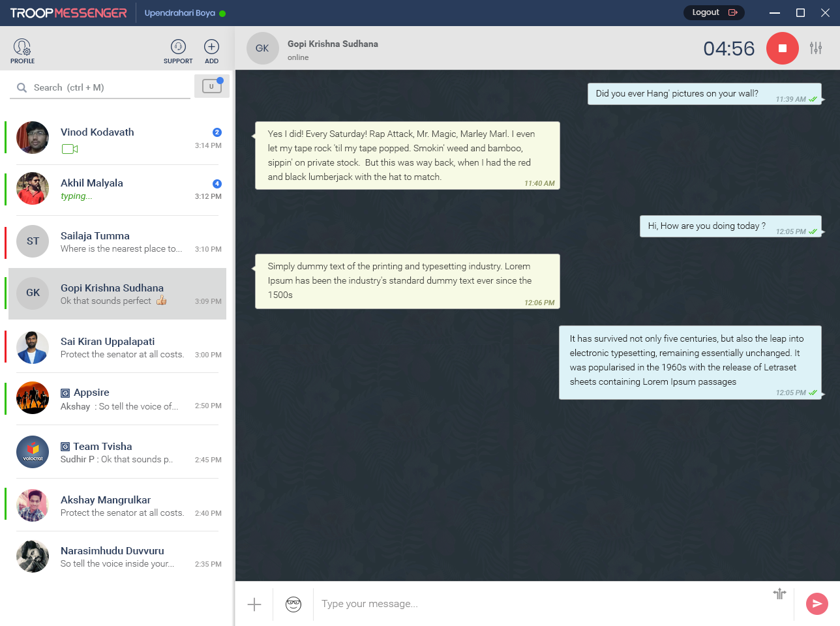Screen dimensions: 840x626
Task: Open the audio settings sliders icon
Action: click(816, 48)
